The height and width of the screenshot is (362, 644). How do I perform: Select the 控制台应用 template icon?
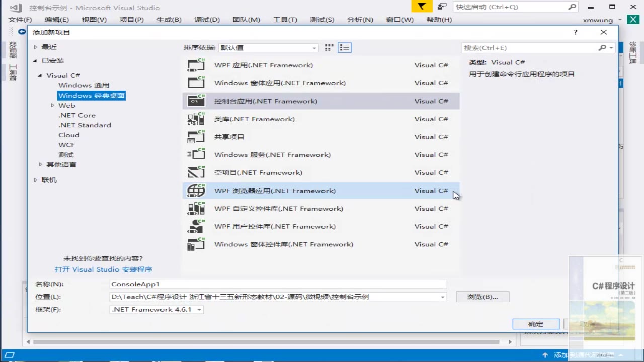click(196, 101)
